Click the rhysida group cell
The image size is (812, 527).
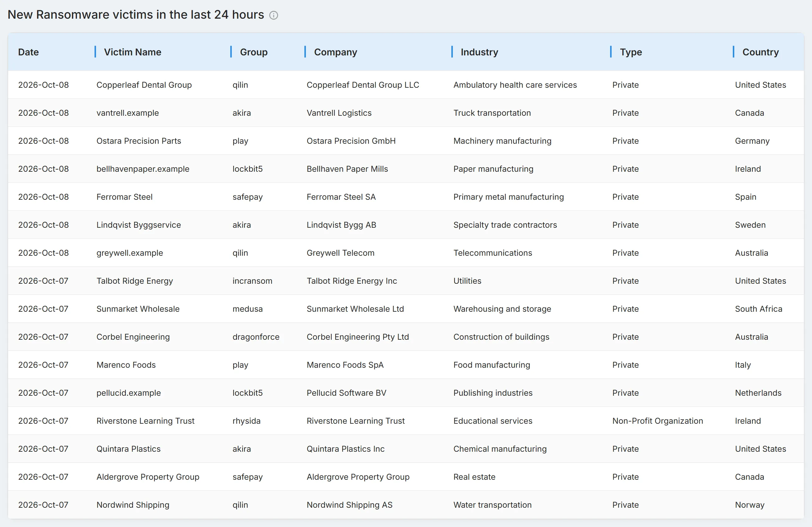(246, 421)
